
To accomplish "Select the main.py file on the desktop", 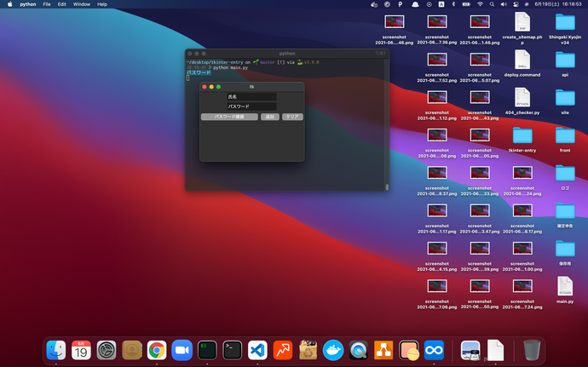I will [565, 286].
